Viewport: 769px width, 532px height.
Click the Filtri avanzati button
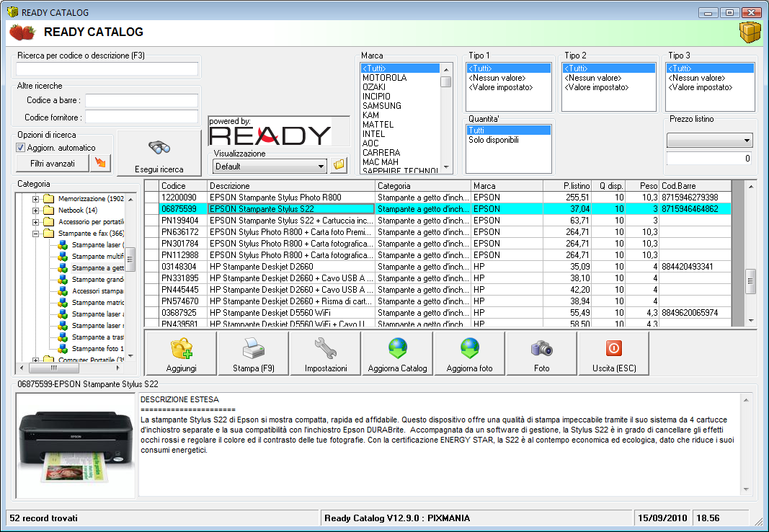tap(53, 164)
